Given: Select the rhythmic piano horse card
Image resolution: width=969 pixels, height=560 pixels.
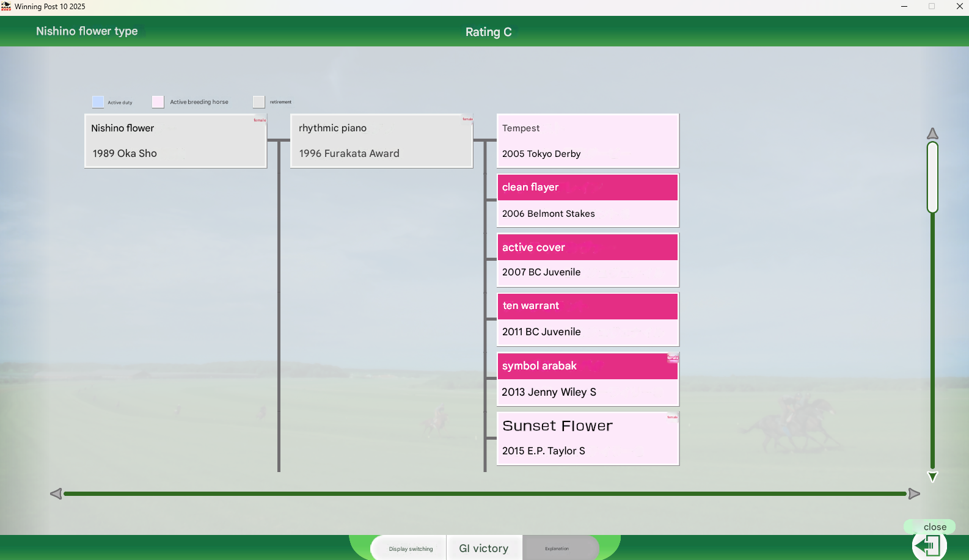Looking at the screenshot, I should click(x=382, y=140).
